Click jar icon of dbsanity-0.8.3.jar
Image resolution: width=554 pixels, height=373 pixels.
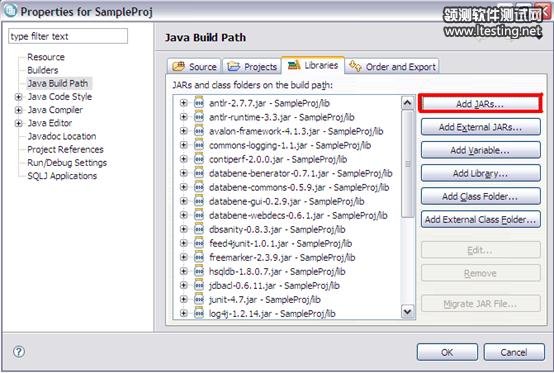click(199, 229)
